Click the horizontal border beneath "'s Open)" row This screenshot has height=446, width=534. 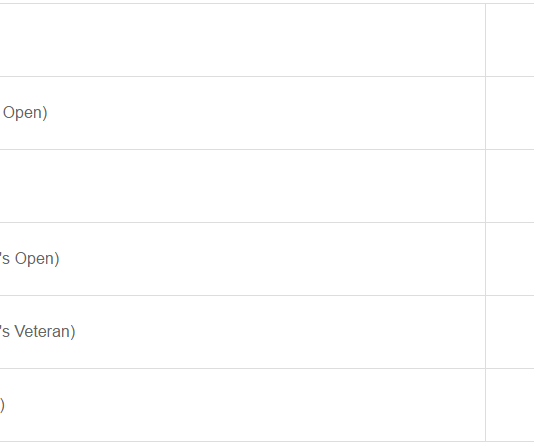(x=267, y=296)
